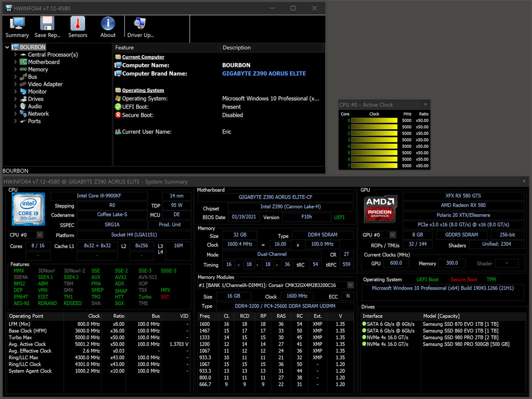This screenshot has width=532, height=399.
Task: Click Core 4 clock bar in Active Clock
Action: pos(374,146)
